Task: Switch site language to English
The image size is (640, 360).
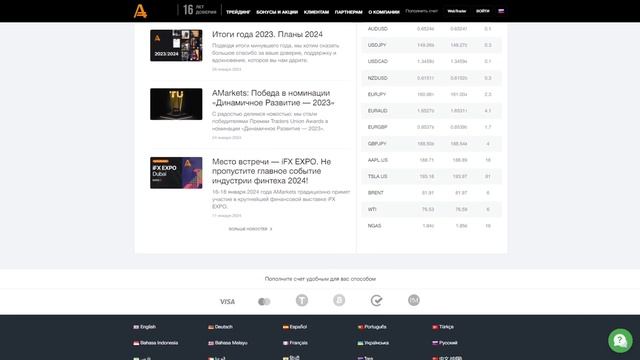Action: [144, 327]
